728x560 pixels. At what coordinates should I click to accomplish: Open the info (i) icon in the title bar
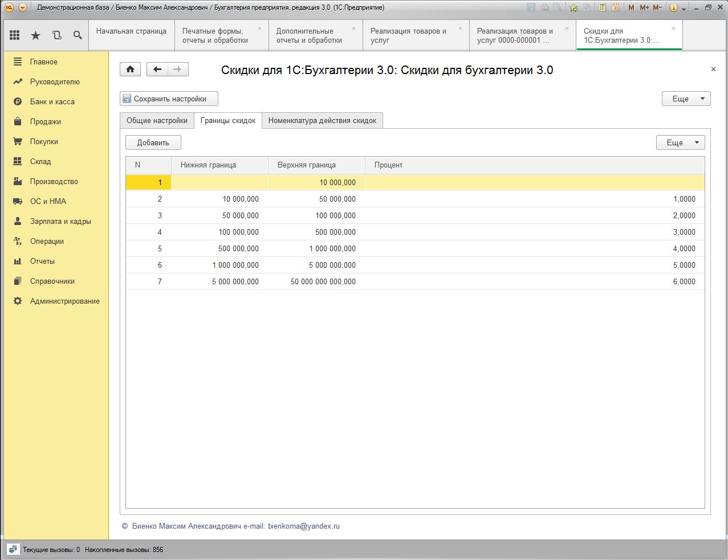[x=673, y=7]
